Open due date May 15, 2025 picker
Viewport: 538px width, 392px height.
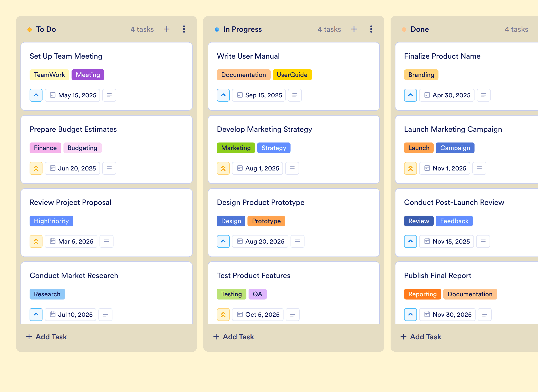tap(72, 95)
